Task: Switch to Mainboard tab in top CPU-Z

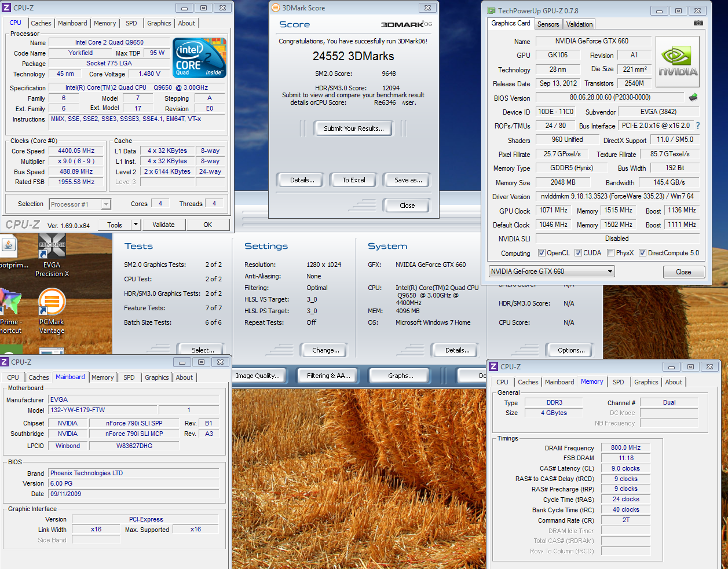Action: point(72,23)
